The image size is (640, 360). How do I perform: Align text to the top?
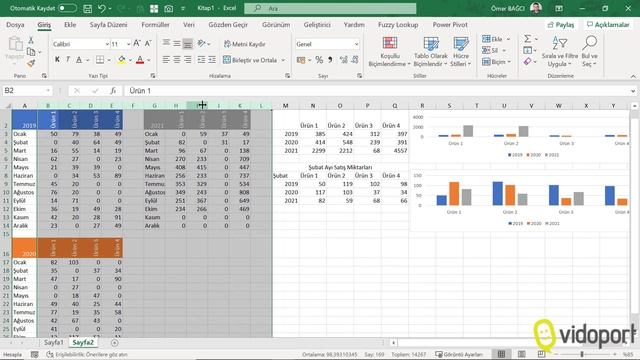(166, 43)
